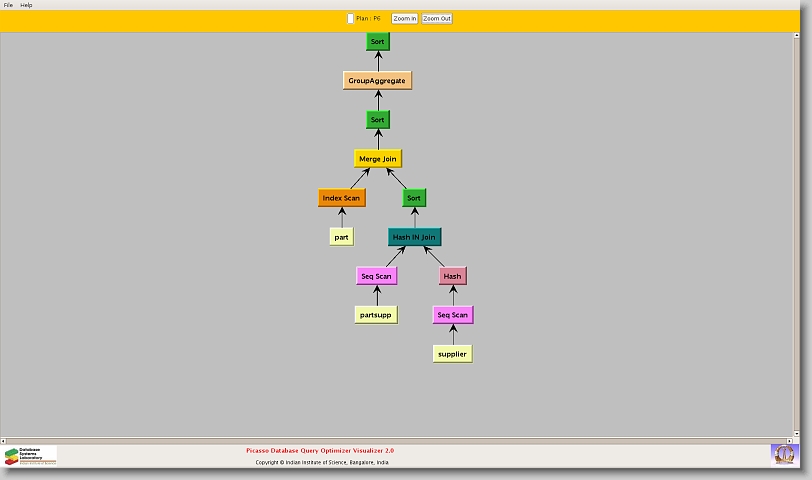Select the GroupAggregate plan node
The image size is (812, 480).
click(377, 80)
